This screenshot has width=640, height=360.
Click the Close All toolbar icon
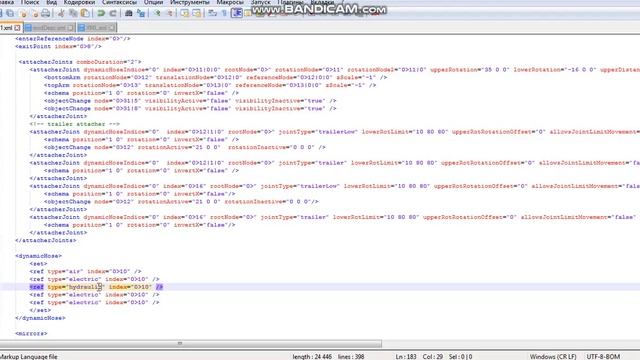[34, 13]
